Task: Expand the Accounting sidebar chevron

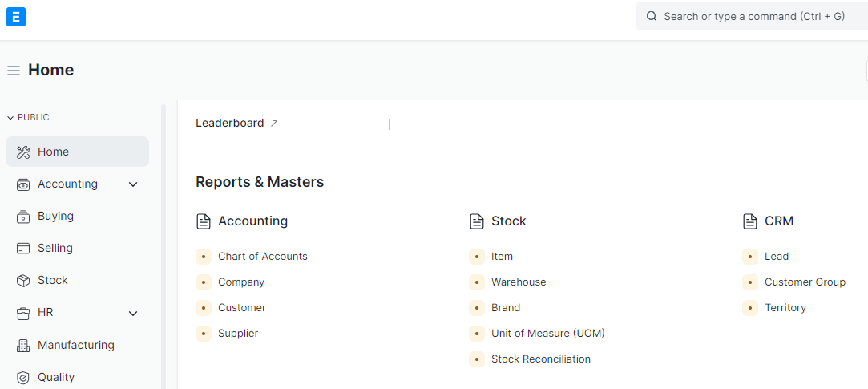Action: click(133, 184)
